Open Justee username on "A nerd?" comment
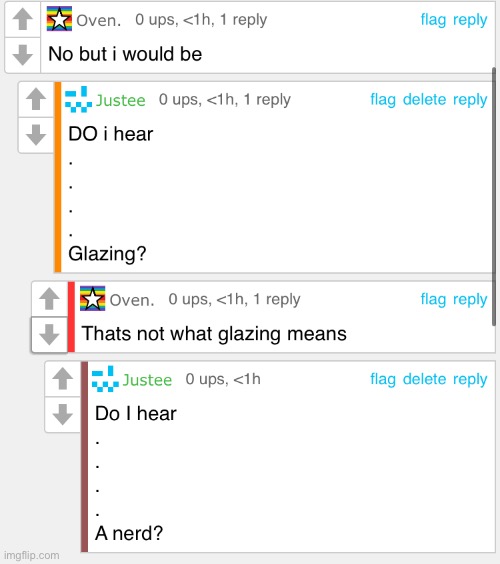The image size is (500, 564). tap(147, 380)
